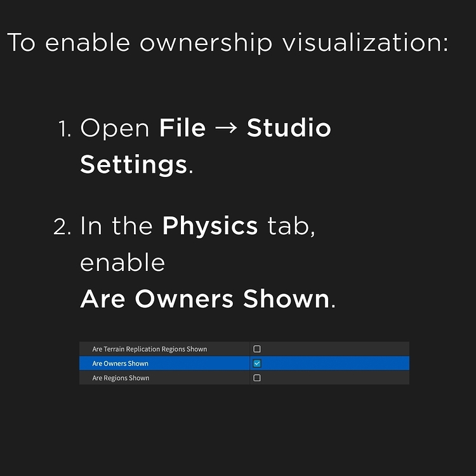The width and height of the screenshot is (476, 476).
Task: Click the word enable in step 2
Action: pyautogui.click(x=122, y=263)
